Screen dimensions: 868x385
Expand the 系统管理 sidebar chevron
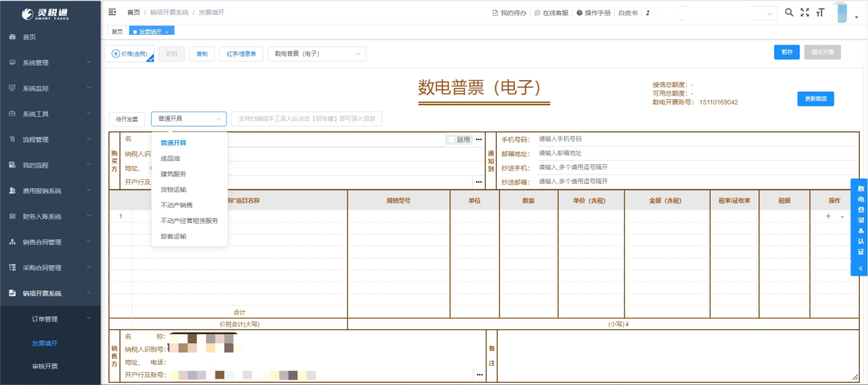tap(89, 62)
